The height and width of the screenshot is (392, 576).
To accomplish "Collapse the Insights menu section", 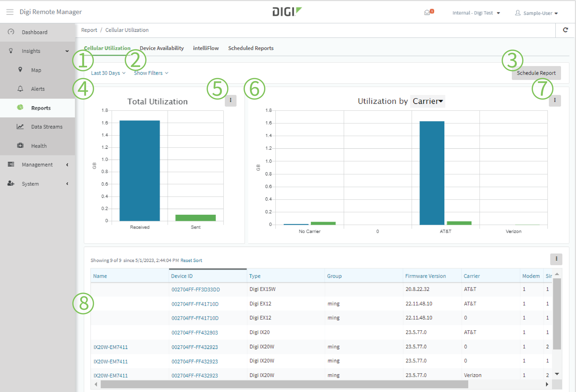I will [x=67, y=51].
